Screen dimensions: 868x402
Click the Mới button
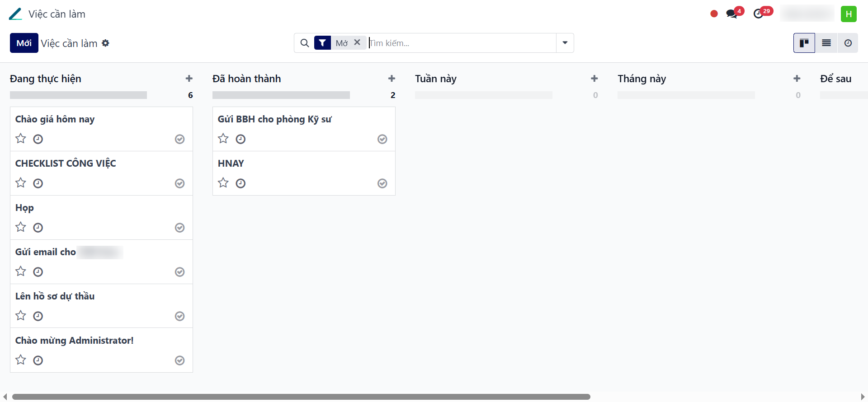tap(24, 43)
